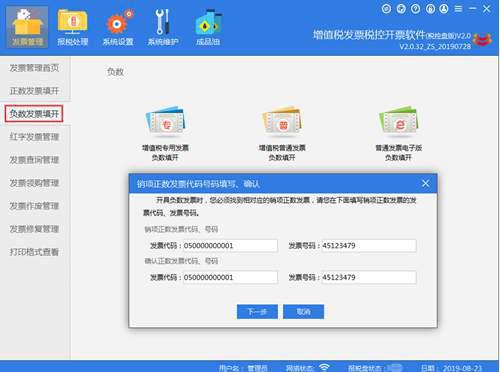Click the 取消 button
500x372 pixels.
pyautogui.click(x=303, y=312)
